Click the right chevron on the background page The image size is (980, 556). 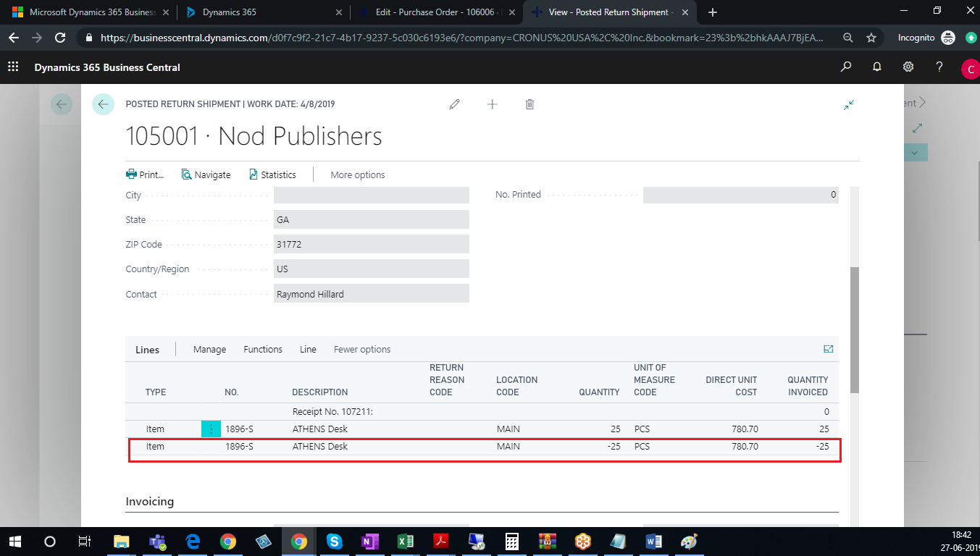coord(922,104)
